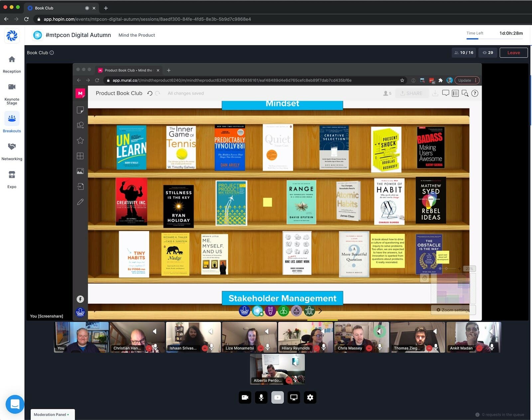This screenshot has height=420, width=532.
Task: Click the Book Club info icon
Action: (52, 53)
